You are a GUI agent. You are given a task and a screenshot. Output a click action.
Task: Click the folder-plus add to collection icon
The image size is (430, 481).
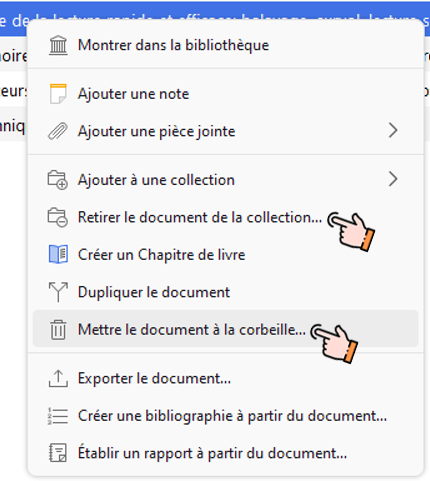58,180
